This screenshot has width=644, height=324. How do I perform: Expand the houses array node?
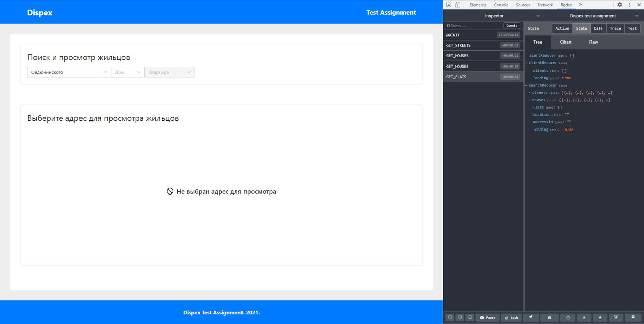(x=529, y=100)
